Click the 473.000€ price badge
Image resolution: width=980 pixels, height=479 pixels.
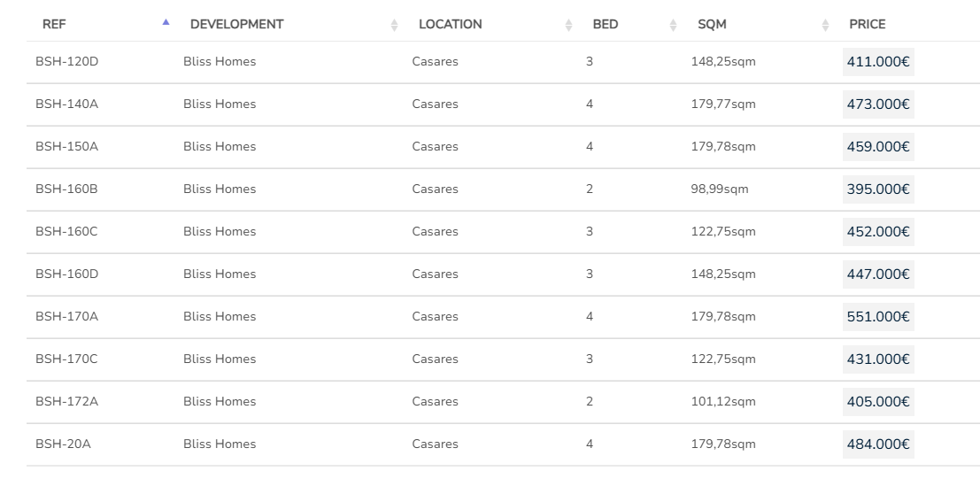(x=878, y=104)
